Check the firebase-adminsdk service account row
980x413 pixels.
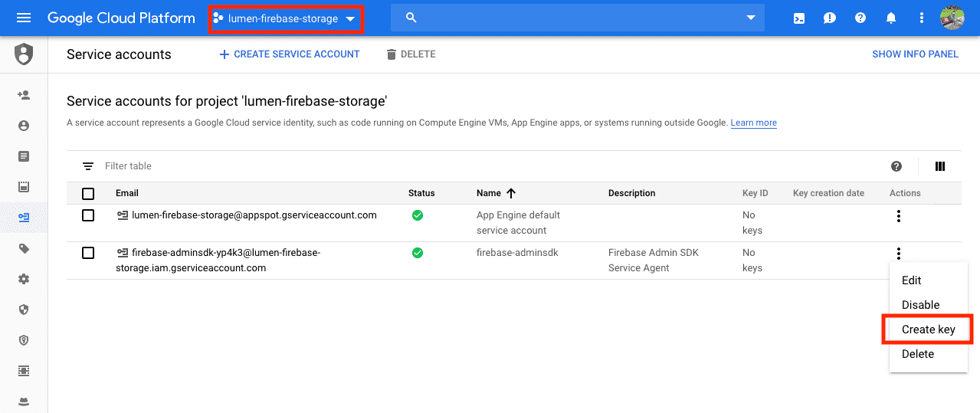pyautogui.click(x=88, y=253)
